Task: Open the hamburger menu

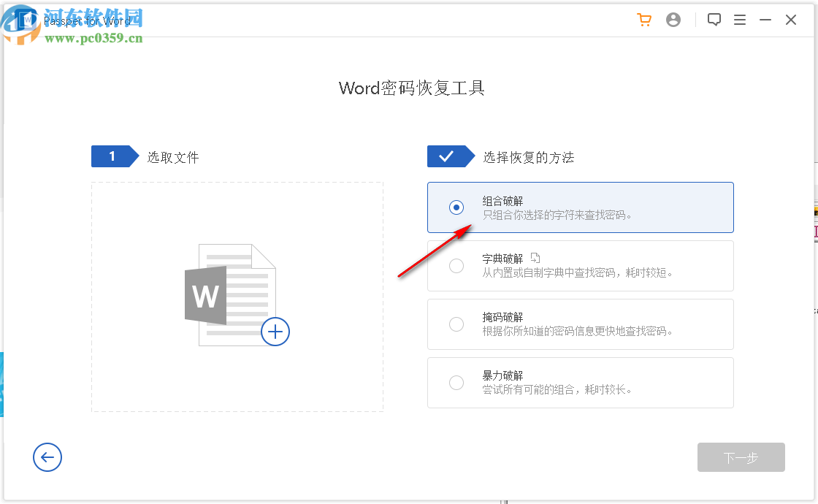Action: (x=740, y=20)
